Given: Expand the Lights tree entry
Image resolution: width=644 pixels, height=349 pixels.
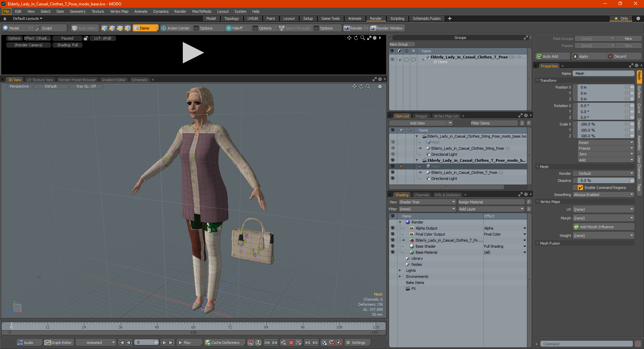Looking at the screenshot, I should pos(400,270).
